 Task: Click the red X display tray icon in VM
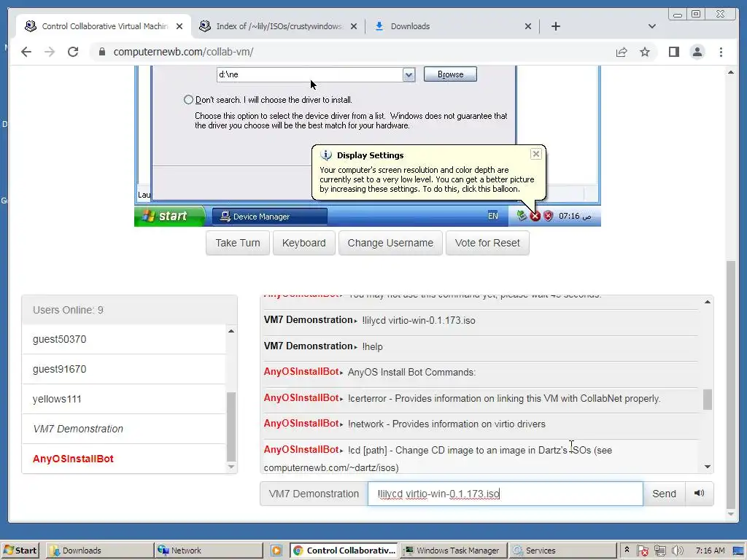coord(535,216)
